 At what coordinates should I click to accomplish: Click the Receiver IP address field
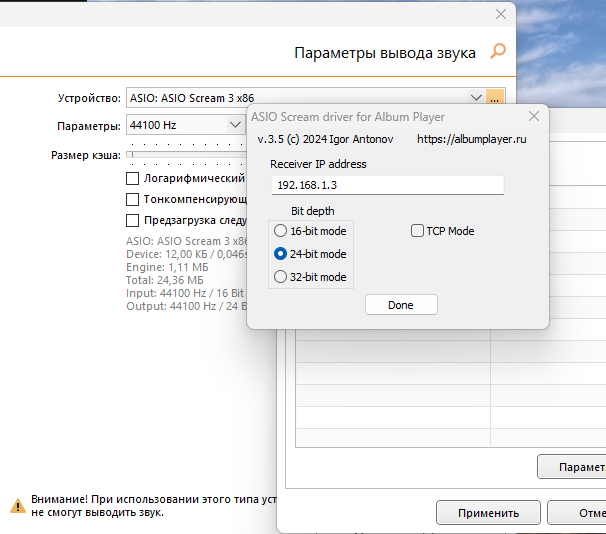[387, 185]
